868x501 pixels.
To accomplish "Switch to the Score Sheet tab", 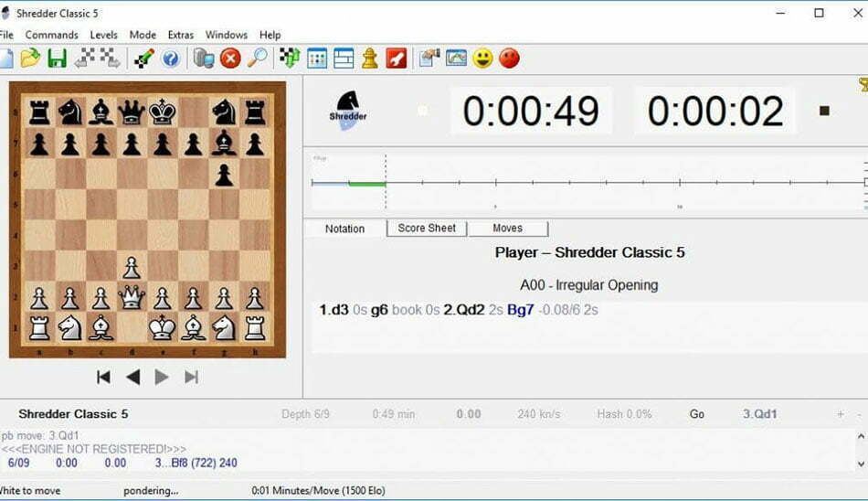I will pos(427,228).
